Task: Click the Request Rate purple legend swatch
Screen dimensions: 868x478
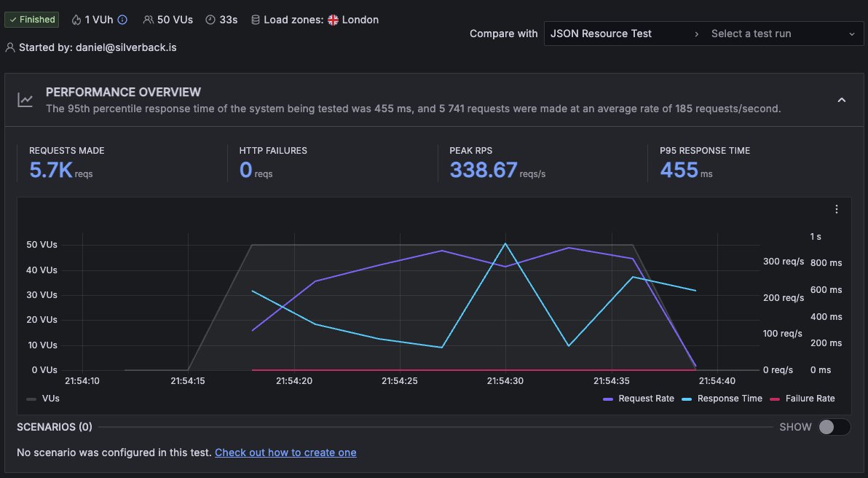Action: coord(608,399)
